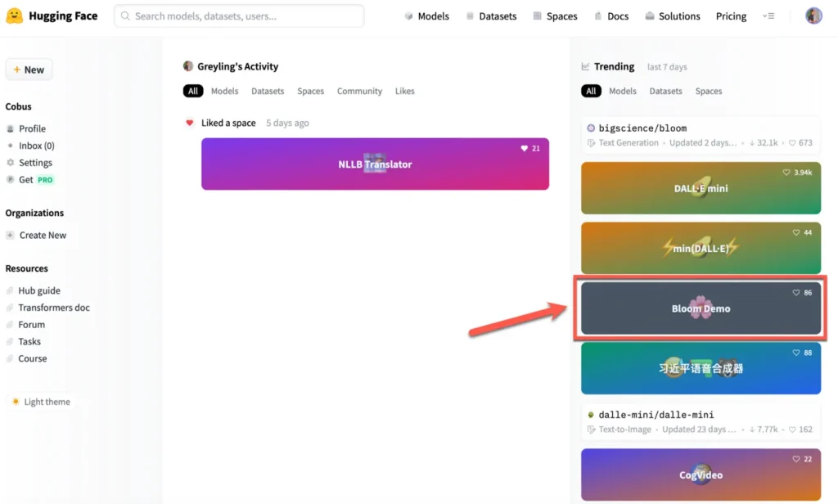Select the Datasets tab in Trending
This screenshot has width=838, height=504.
[666, 91]
